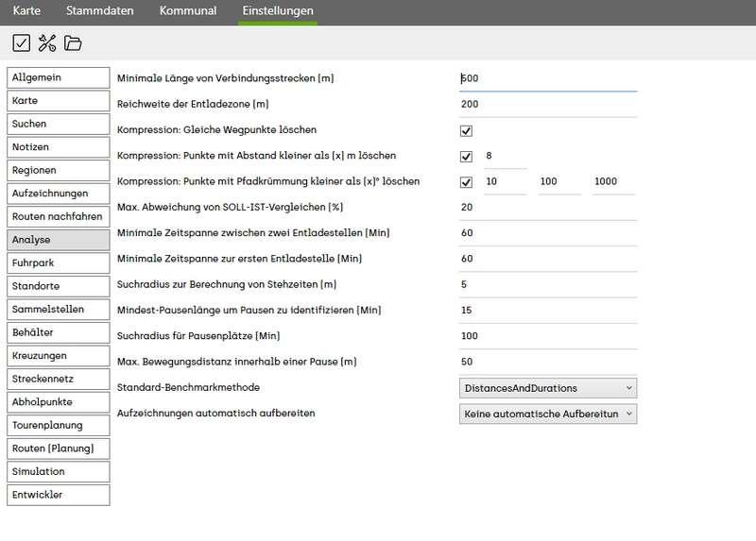Screen dimensions: 756x541
Task: Open the Aufzeichnungen settings section
Action: [59, 194]
